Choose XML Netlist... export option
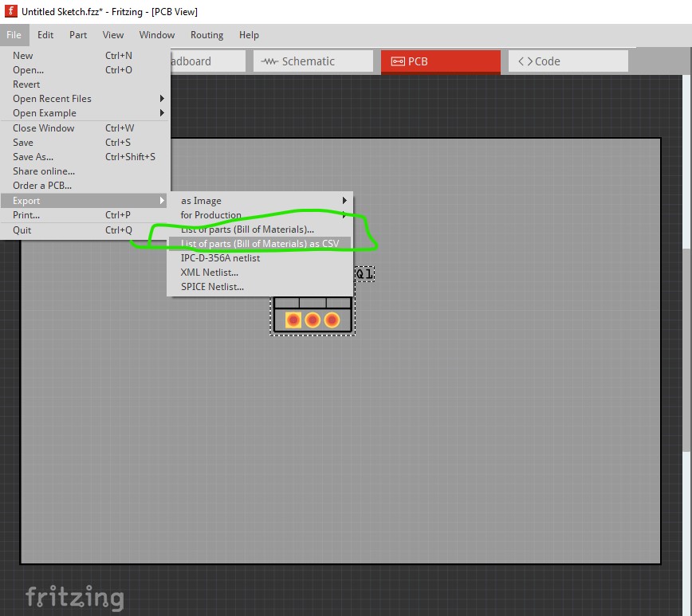This screenshot has width=692, height=616. pos(260,273)
